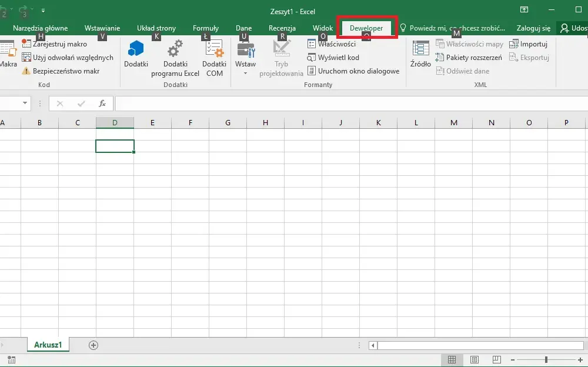588x367 pixels.
Task: Select column M header
Action: [454, 123]
